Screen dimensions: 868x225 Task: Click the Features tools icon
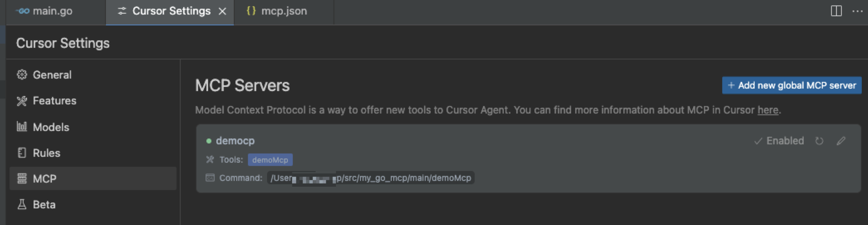[x=22, y=101]
